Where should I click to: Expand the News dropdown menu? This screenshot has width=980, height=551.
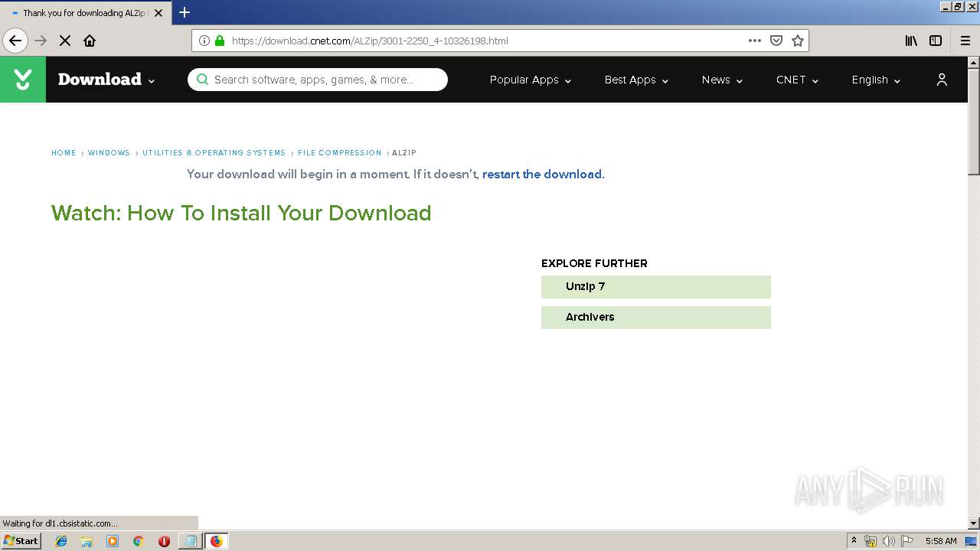coord(722,80)
